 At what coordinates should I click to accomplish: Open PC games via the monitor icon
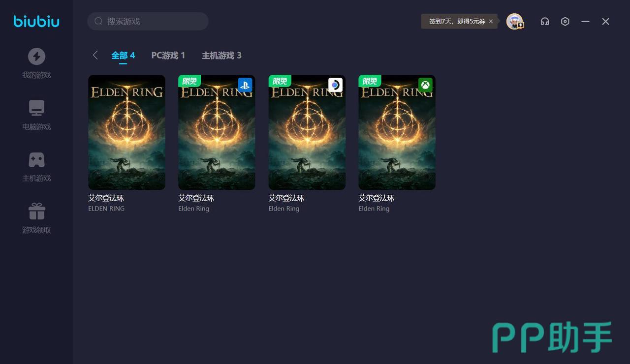[36, 108]
